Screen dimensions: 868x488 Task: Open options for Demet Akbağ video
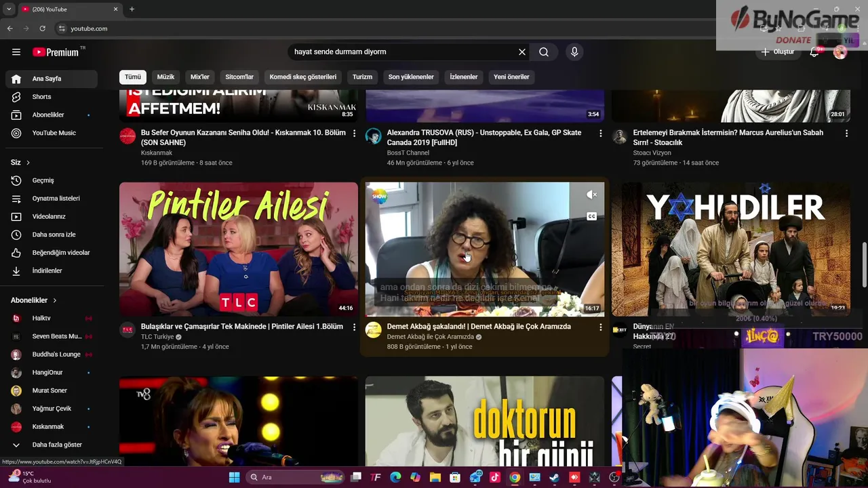[600, 327]
